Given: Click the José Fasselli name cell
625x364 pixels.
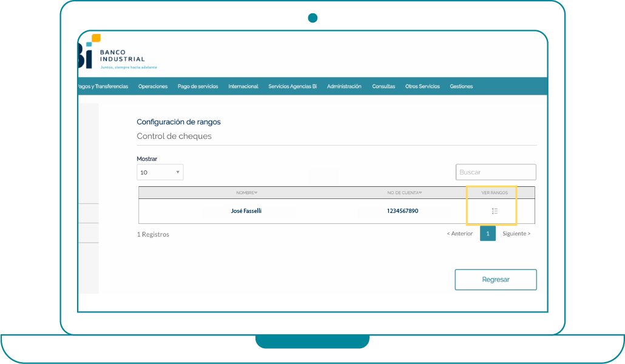Looking at the screenshot, I should point(246,211).
